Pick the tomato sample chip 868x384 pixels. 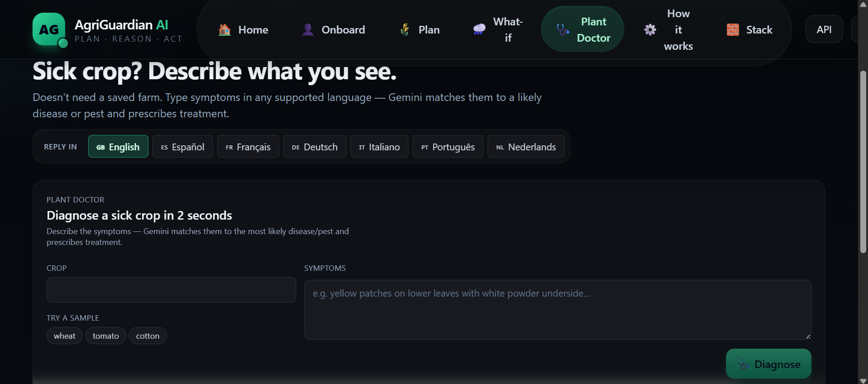pos(106,336)
